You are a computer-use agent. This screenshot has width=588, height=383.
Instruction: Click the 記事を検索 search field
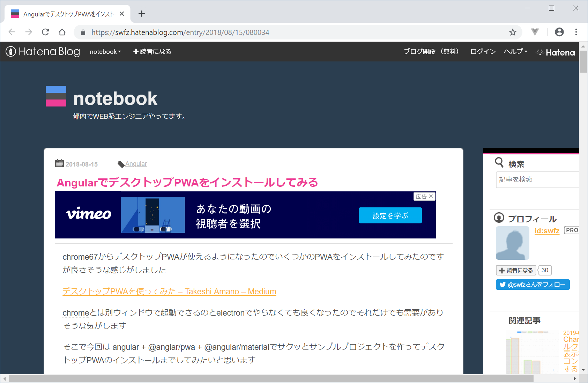pos(537,180)
